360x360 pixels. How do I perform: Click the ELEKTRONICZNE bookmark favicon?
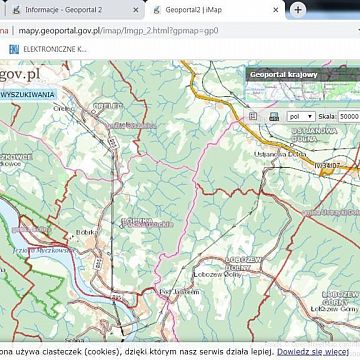pyautogui.click(x=14, y=49)
